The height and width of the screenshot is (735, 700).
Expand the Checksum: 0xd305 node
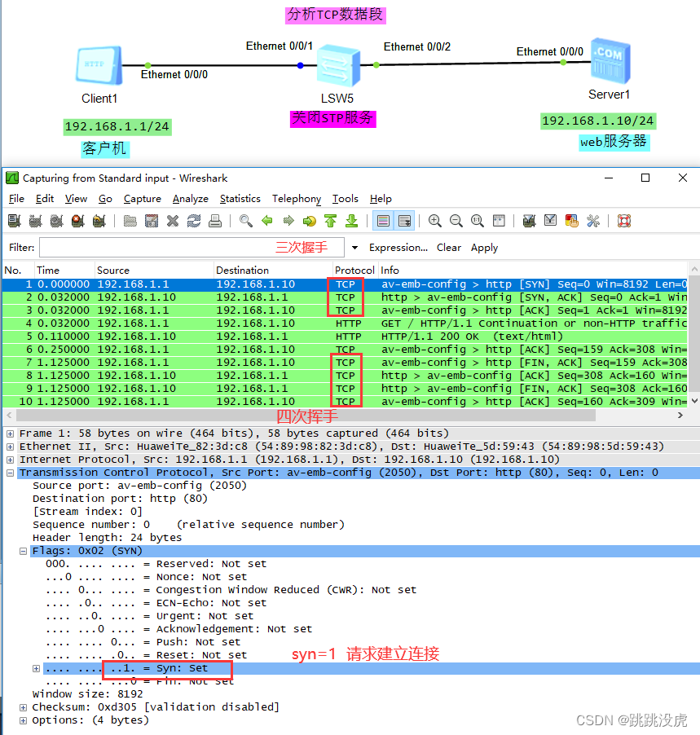tap(23, 707)
